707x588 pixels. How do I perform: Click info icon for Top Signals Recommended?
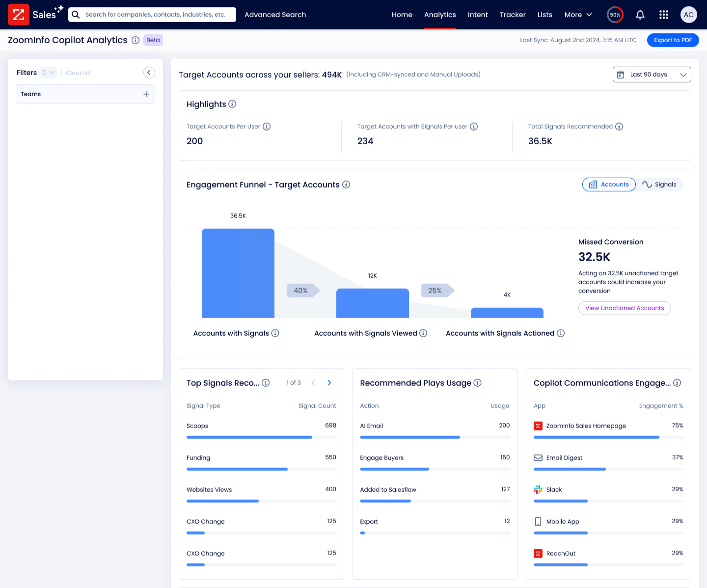(x=266, y=383)
